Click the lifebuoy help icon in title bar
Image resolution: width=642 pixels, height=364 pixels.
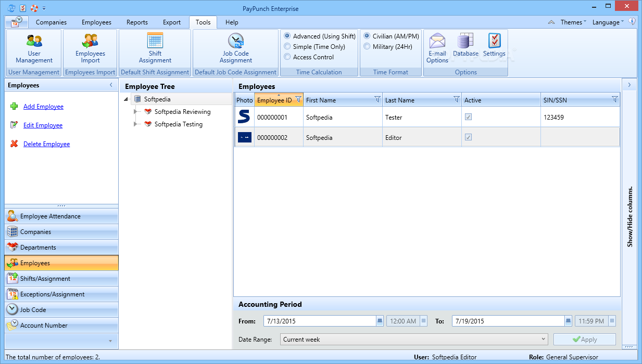34,8
